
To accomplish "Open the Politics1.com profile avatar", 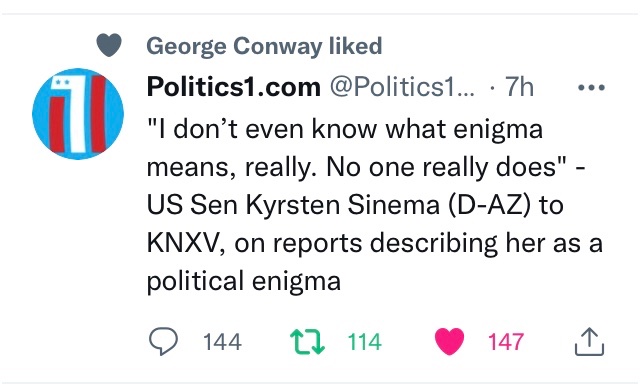I will [78, 114].
